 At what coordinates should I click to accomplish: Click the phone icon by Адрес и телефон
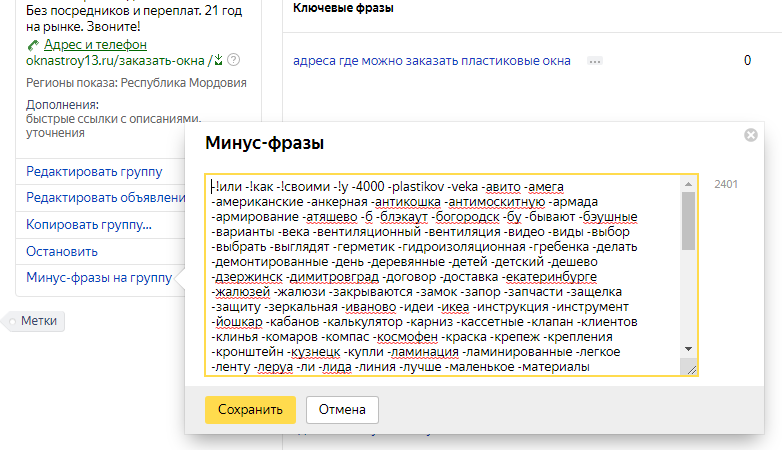pyautogui.click(x=33, y=45)
